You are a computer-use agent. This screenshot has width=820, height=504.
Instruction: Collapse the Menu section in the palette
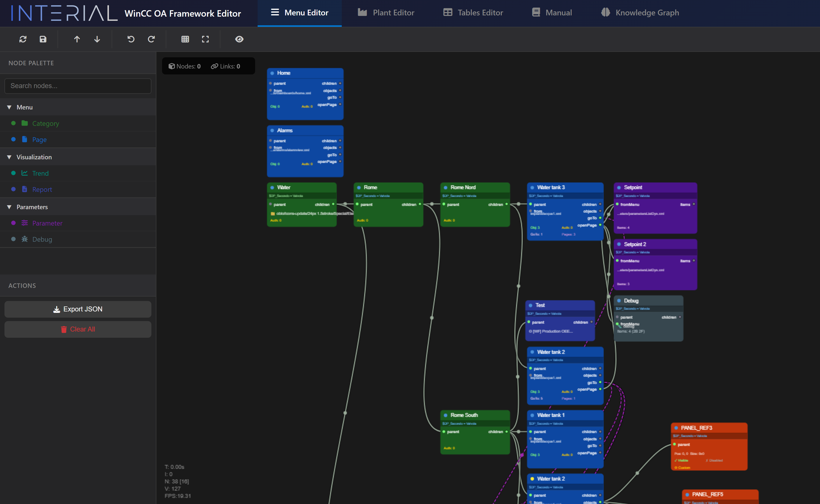click(9, 107)
